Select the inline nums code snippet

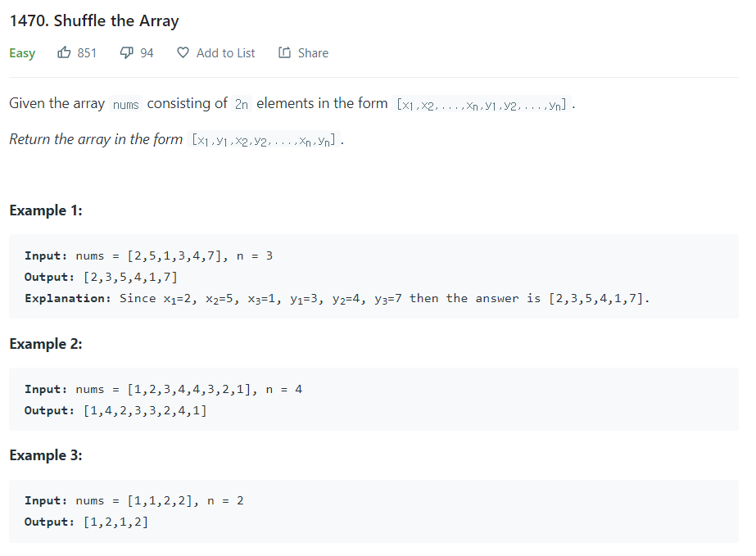pyautogui.click(x=125, y=105)
